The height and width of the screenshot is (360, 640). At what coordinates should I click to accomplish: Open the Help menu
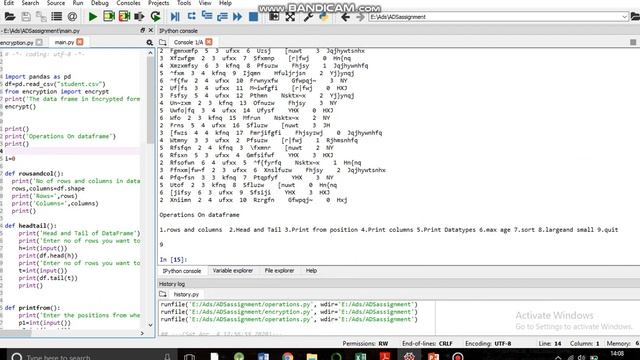(x=225, y=3)
